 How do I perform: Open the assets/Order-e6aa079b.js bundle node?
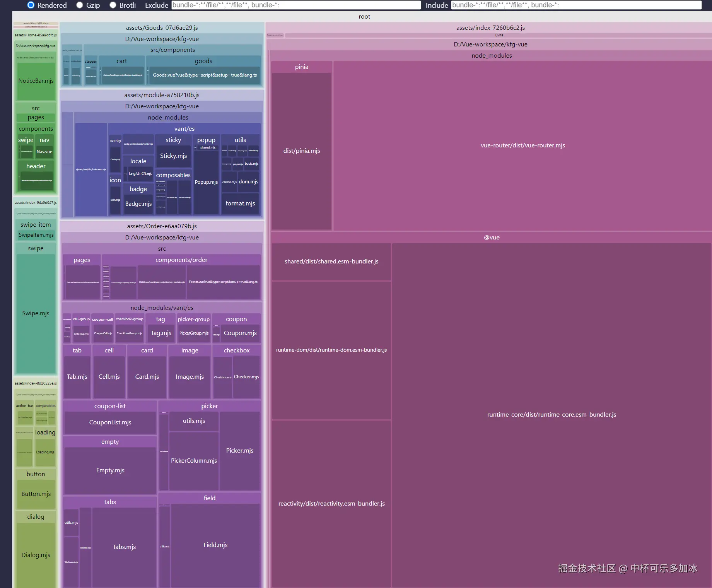click(162, 226)
